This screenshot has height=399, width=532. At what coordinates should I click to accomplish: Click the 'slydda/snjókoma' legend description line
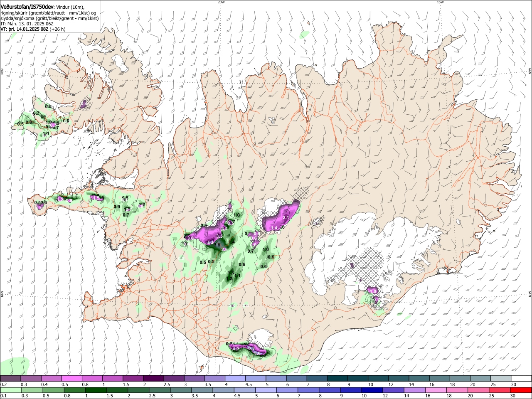[49, 18]
